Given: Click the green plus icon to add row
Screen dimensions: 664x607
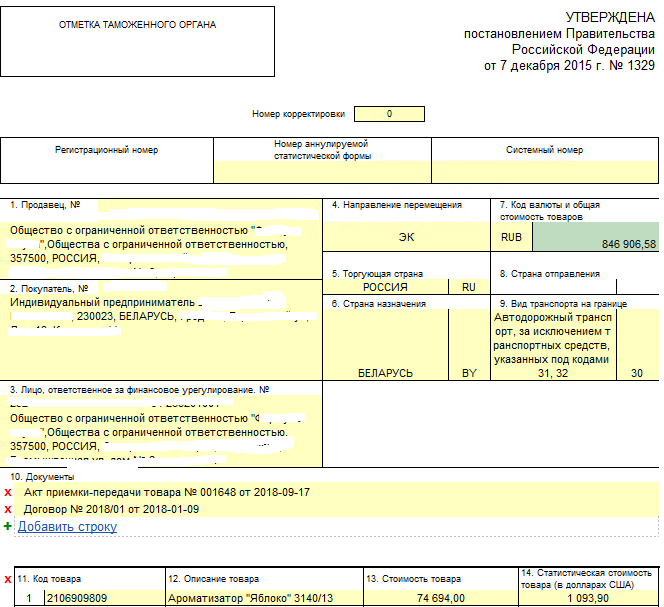Looking at the screenshot, I should [x=8, y=527].
